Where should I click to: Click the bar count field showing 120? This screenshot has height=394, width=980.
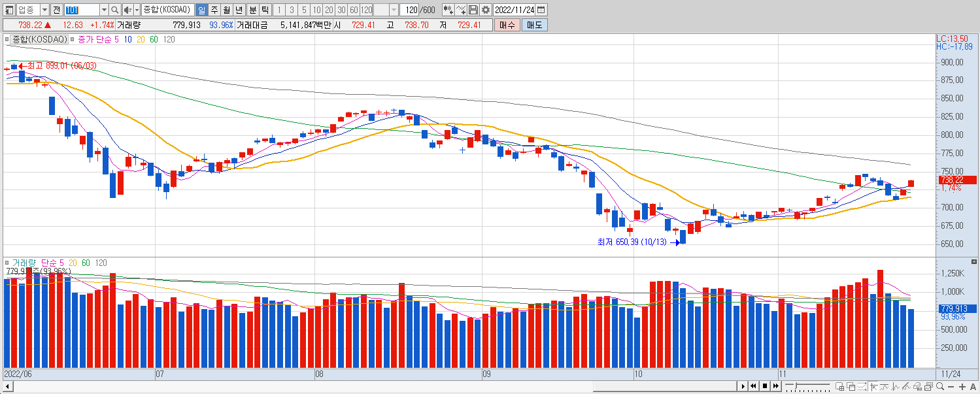tap(409, 10)
